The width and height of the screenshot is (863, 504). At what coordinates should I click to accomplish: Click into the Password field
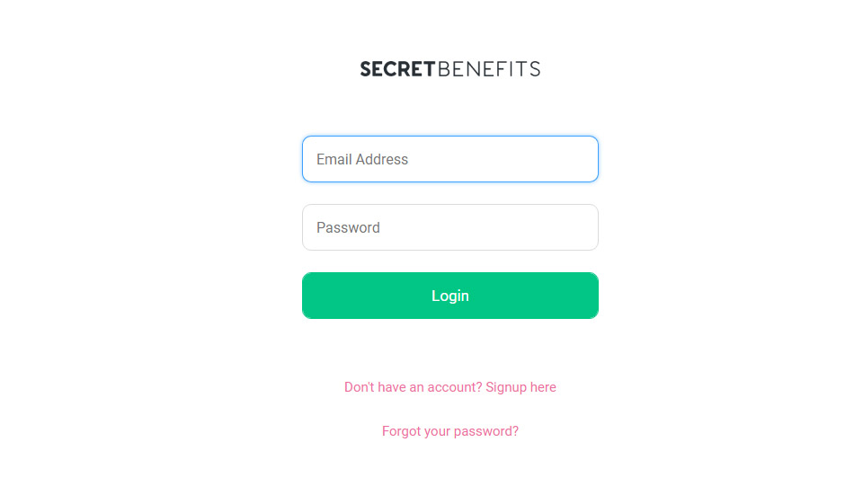(x=449, y=227)
